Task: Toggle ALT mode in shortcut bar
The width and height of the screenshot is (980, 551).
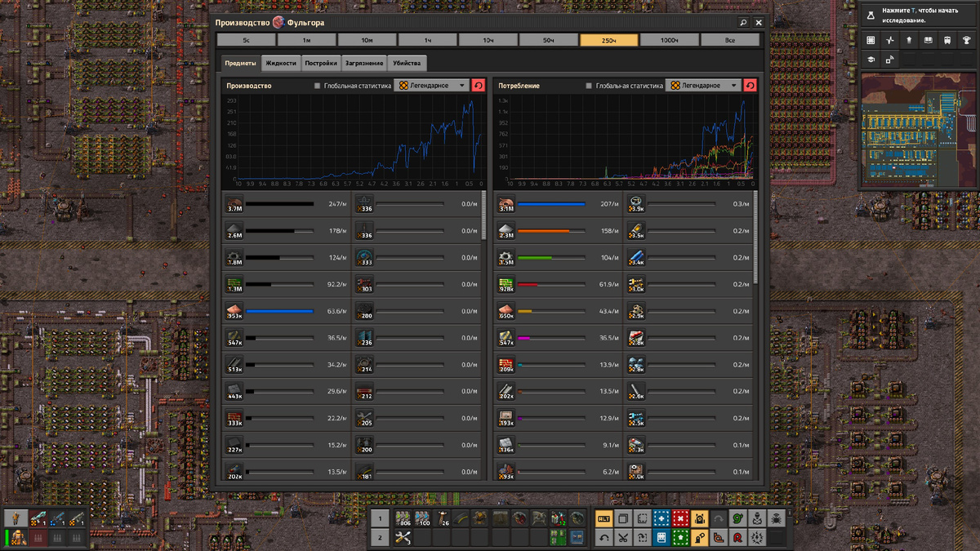Action: [604, 518]
